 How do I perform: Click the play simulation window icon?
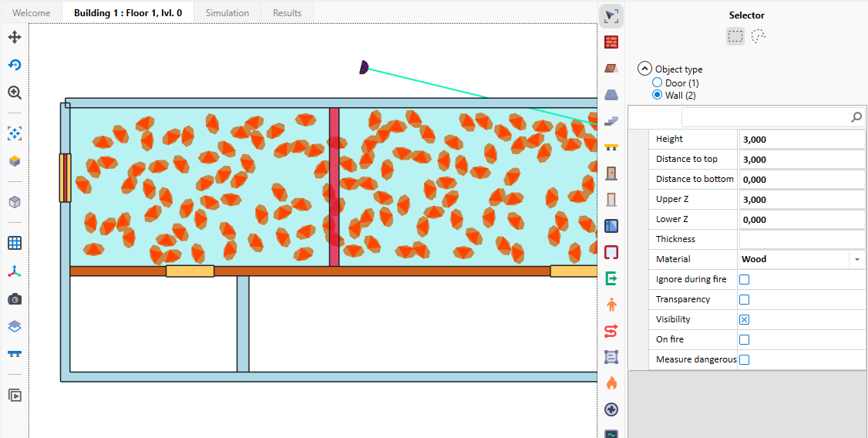(x=15, y=396)
